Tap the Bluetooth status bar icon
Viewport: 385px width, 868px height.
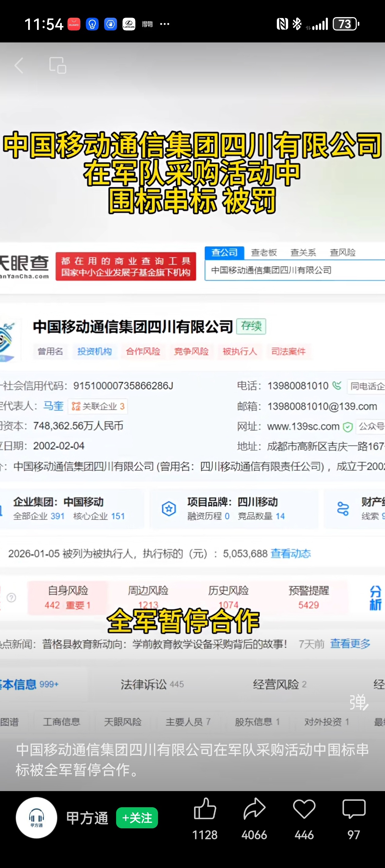pos(297,24)
